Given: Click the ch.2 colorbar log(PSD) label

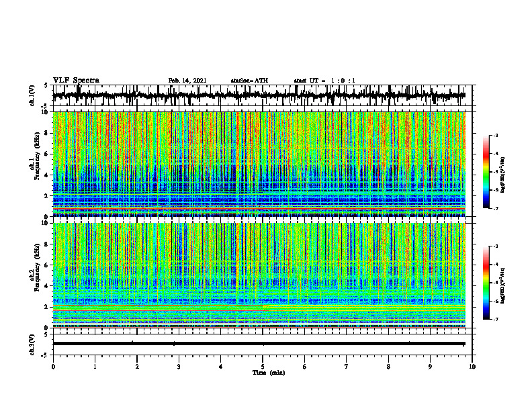Looking at the screenshot, I should point(502,285).
